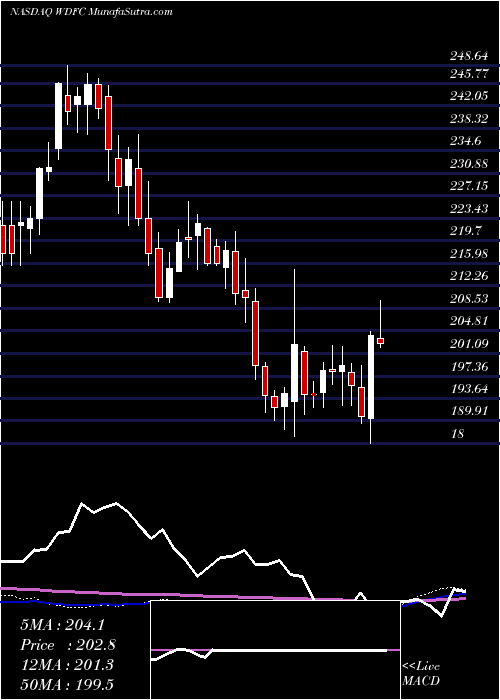Select the 245.77 price label
This screenshot has height=700, width=500.
[468, 74]
